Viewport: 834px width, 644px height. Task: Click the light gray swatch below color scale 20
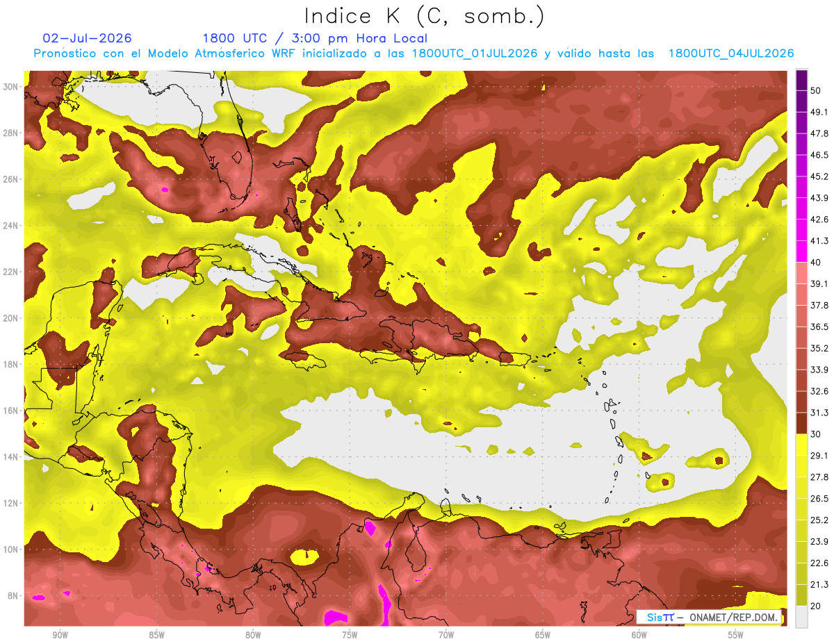[801, 616]
